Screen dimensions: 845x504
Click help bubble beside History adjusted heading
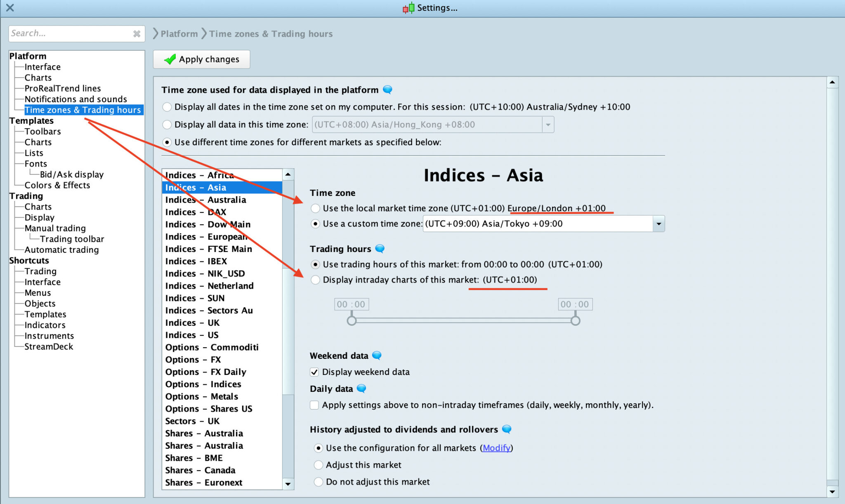[507, 429]
